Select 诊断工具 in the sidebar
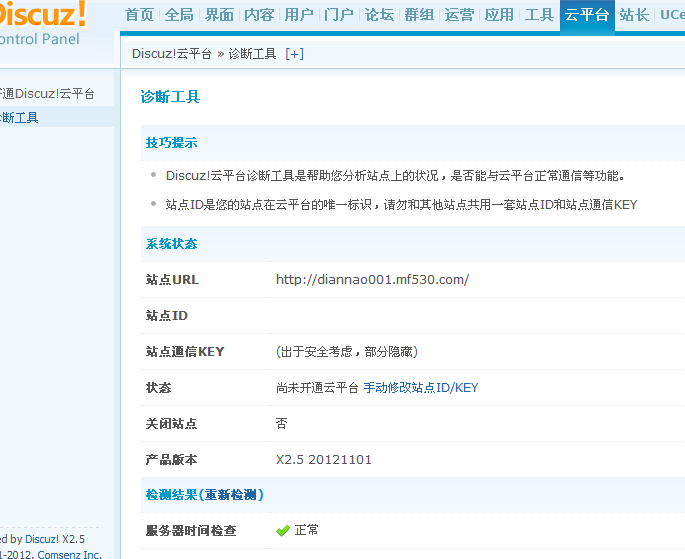Screen dimensions: 685x559 19,117
